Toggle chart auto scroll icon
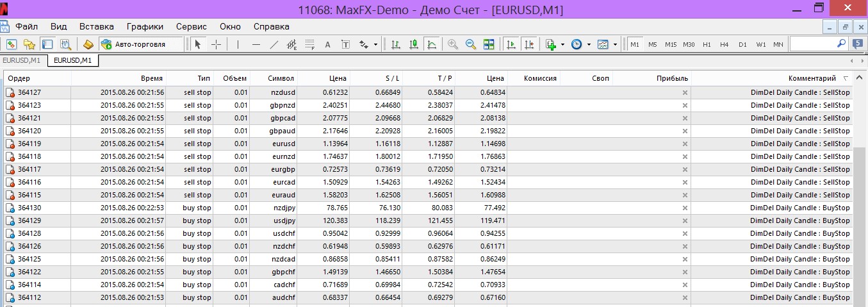 coord(511,44)
